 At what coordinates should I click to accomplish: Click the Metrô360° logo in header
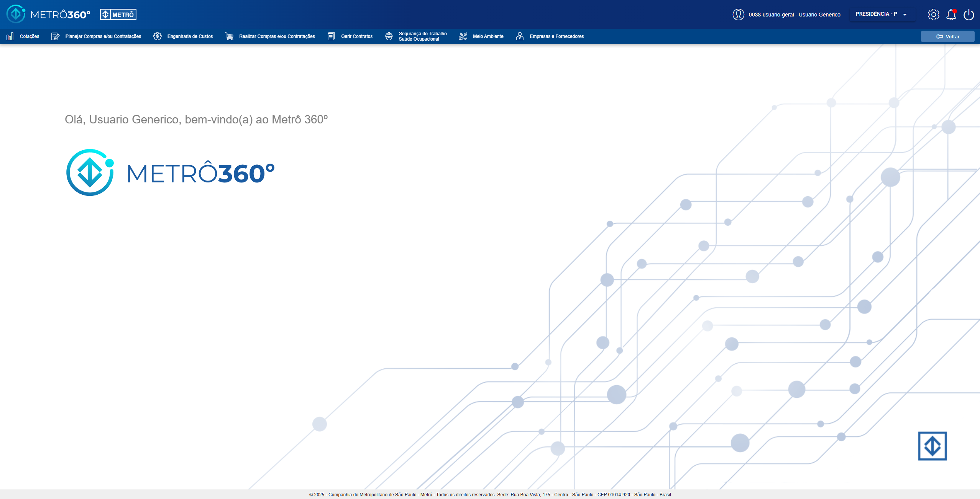pyautogui.click(x=48, y=14)
